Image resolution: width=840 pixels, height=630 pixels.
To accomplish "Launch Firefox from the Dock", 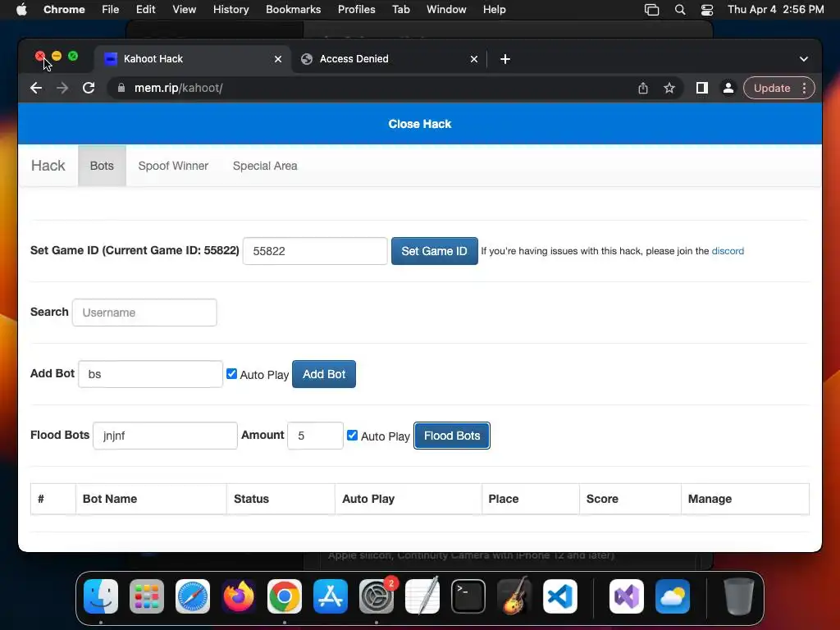I will [x=239, y=596].
